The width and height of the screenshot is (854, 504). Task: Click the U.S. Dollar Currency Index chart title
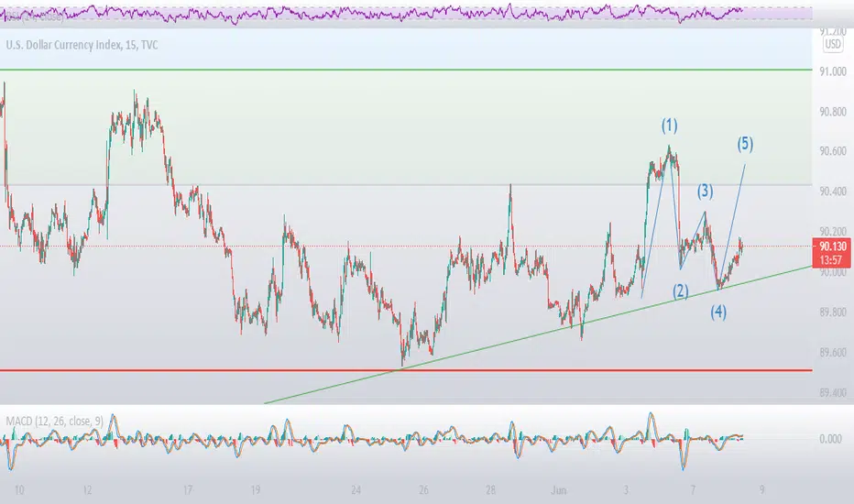click(x=82, y=45)
